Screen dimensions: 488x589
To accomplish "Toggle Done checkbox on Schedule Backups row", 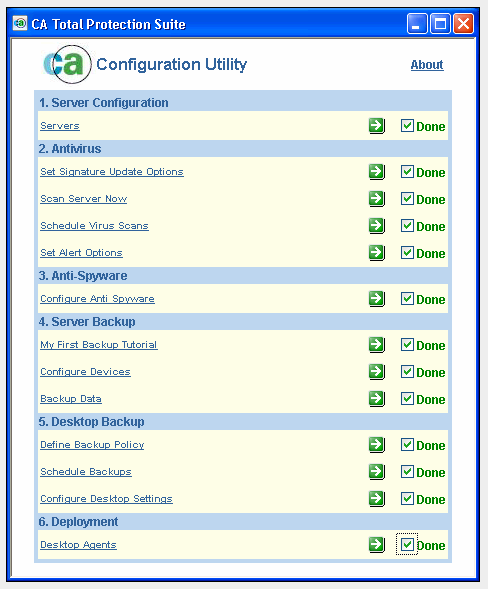I will 407,471.
